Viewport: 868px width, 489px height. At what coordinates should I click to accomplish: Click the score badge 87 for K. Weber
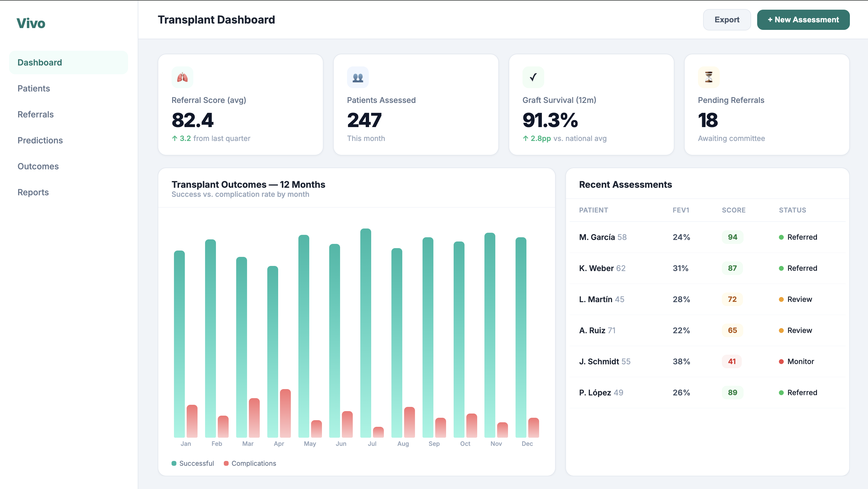pyautogui.click(x=732, y=268)
